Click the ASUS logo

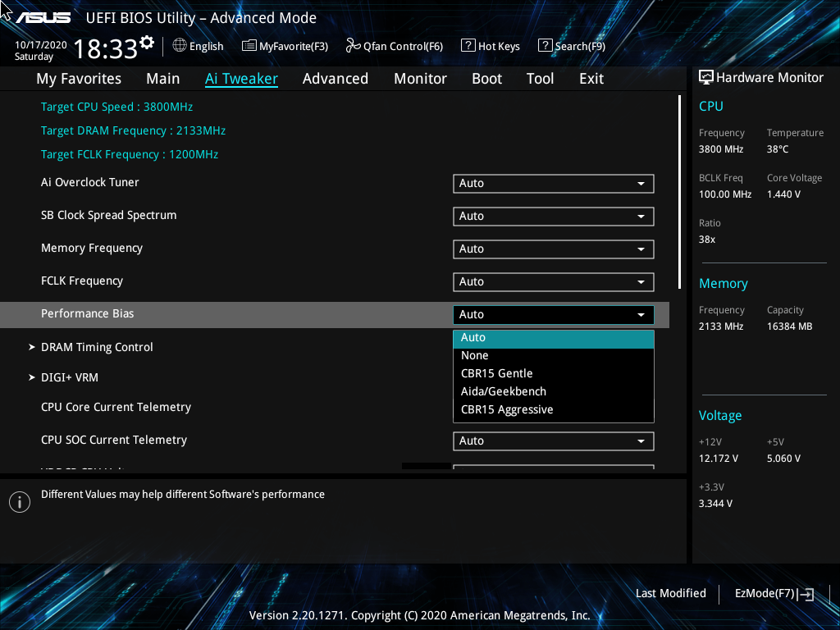click(x=43, y=18)
